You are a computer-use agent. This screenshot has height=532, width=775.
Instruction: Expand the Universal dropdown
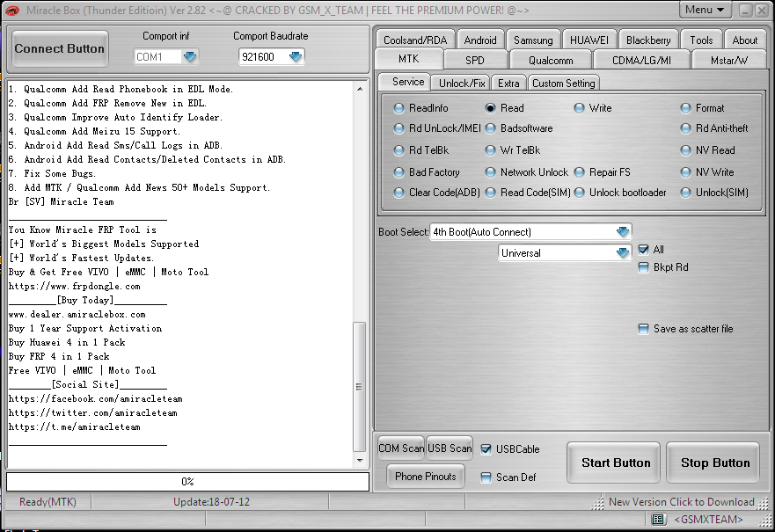[x=623, y=253]
